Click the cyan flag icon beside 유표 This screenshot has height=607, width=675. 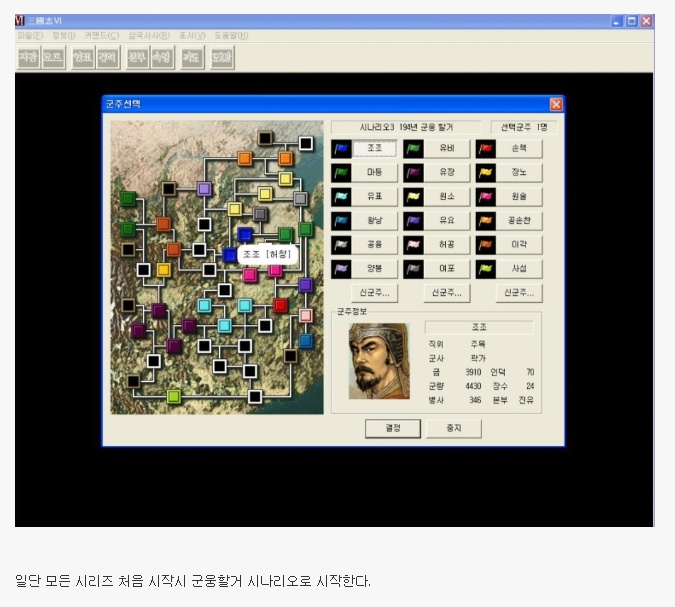[x=341, y=197]
